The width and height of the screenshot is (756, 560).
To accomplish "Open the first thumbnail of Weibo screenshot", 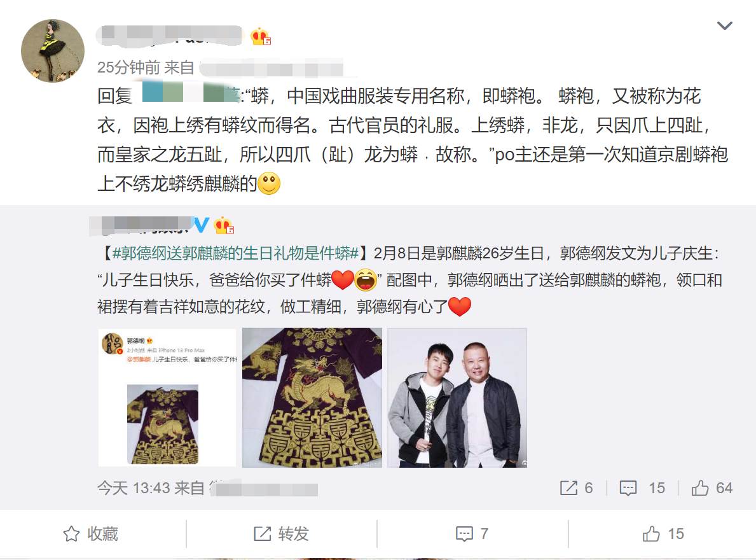I will (167, 398).
